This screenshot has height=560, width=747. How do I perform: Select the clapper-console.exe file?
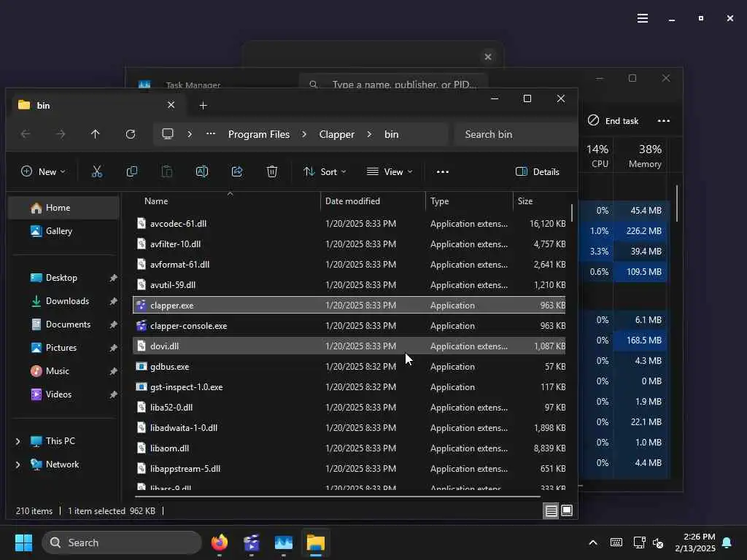click(x=349, y=326)
